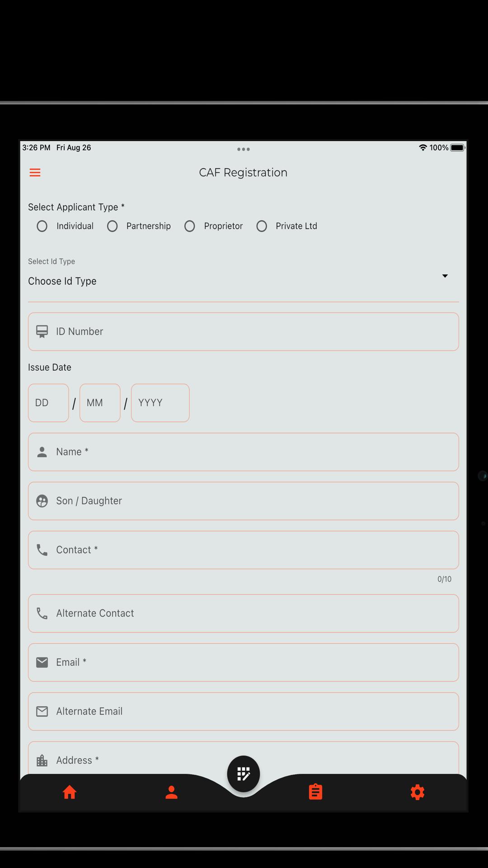Click the person icon beside Name
Viewport: 488px width, 868px height.
click(42, 452)
